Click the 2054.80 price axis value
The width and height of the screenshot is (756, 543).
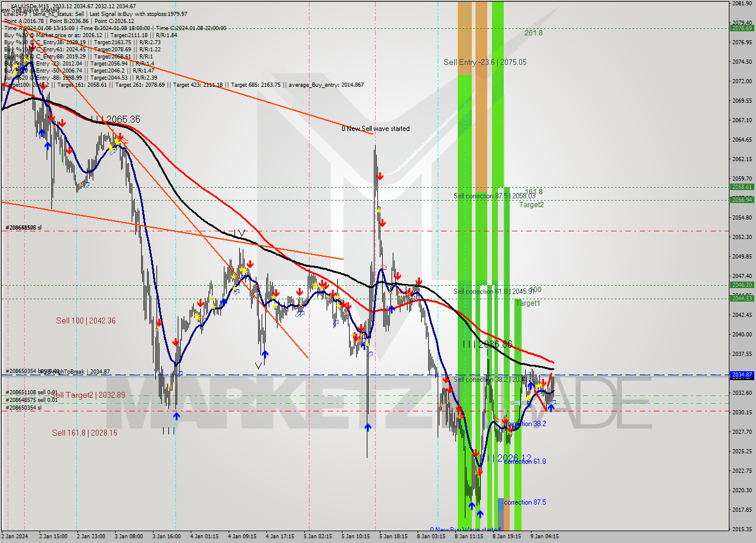pyautogui.click(x=741, y=217)
